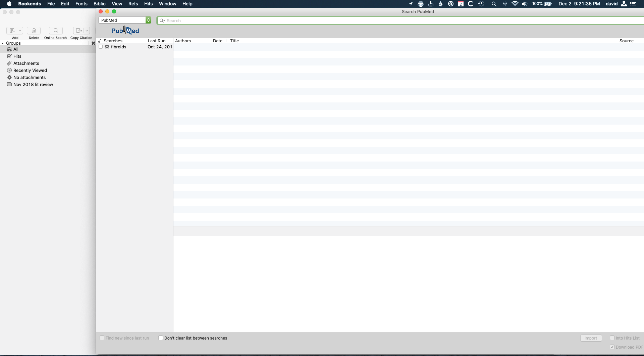Open the Attachments group
Screen dimensions: 644x356
48,63
